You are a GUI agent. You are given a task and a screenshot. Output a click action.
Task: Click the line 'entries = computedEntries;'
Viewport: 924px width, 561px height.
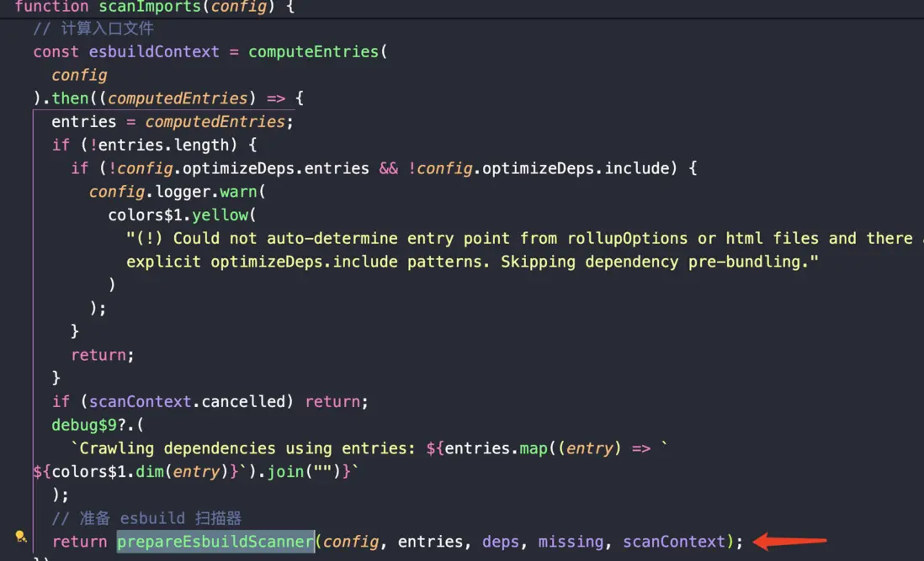pyautogui.click(x=172, y=122)
